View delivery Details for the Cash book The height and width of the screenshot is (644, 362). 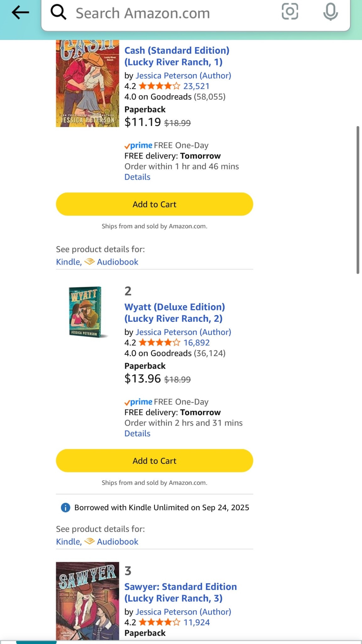[137, 177]
